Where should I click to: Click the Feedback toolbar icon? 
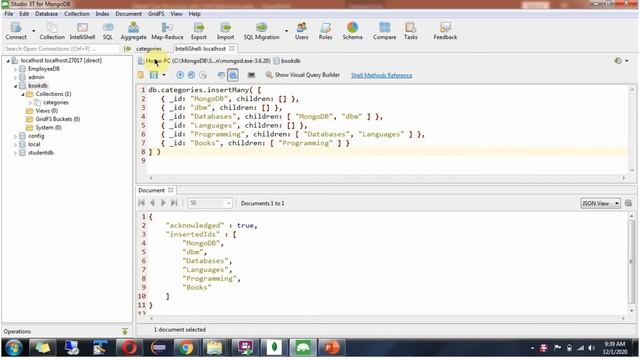(445, 31)
